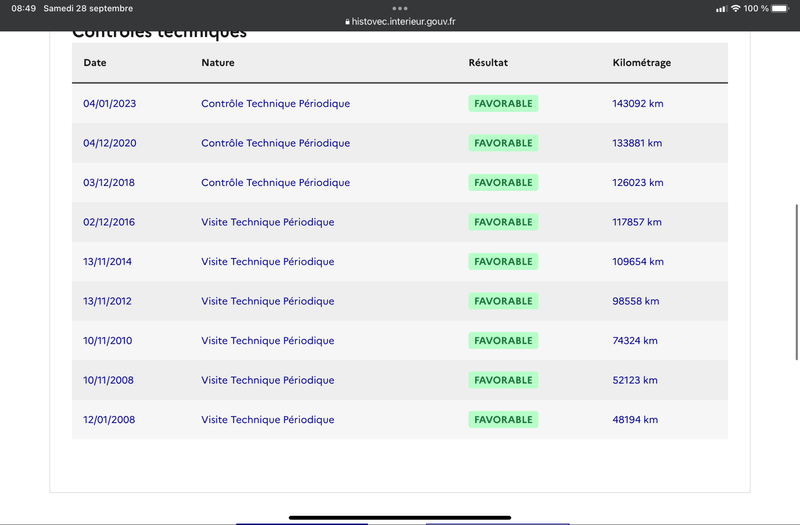The height and width of the screenshot is (525, 800).
Task: Click FAVORABLE badge in 04/12/2020 row
Action: [x=503, y=143]
